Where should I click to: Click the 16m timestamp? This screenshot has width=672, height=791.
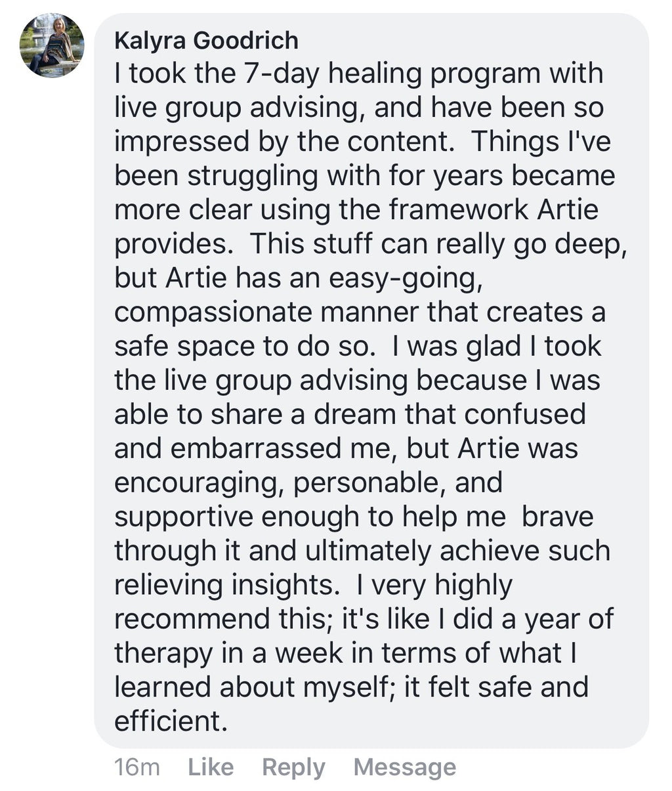pos(136,767)
